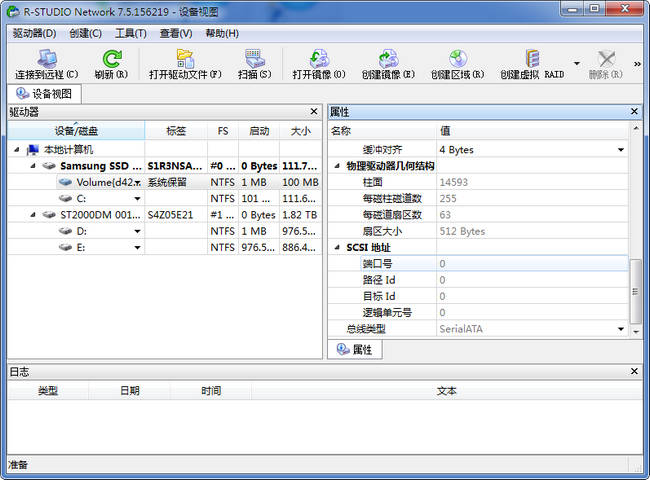Close the Drives (驱动器) panel
The width and height of the screenshot is (650, 480).
[x=314, y=112]
